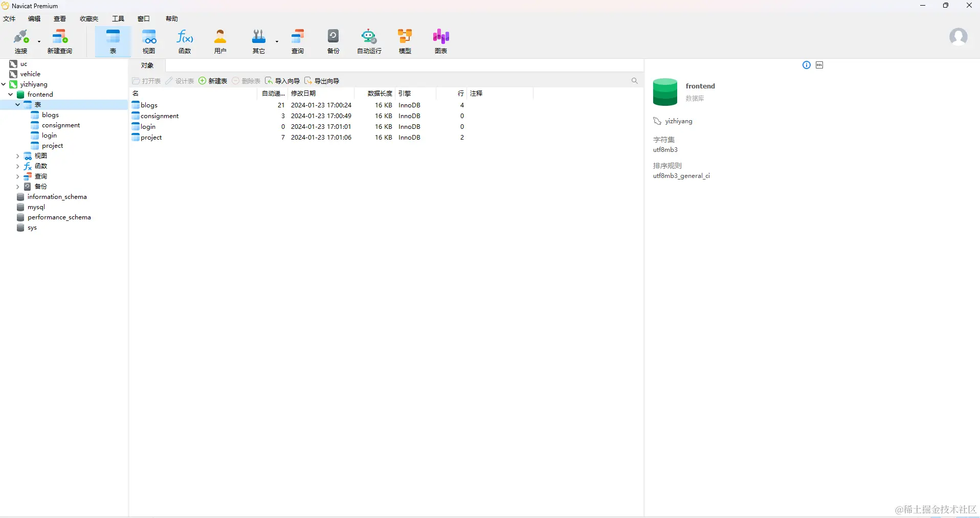Click the user avatar profile icon

click(958, 37)
